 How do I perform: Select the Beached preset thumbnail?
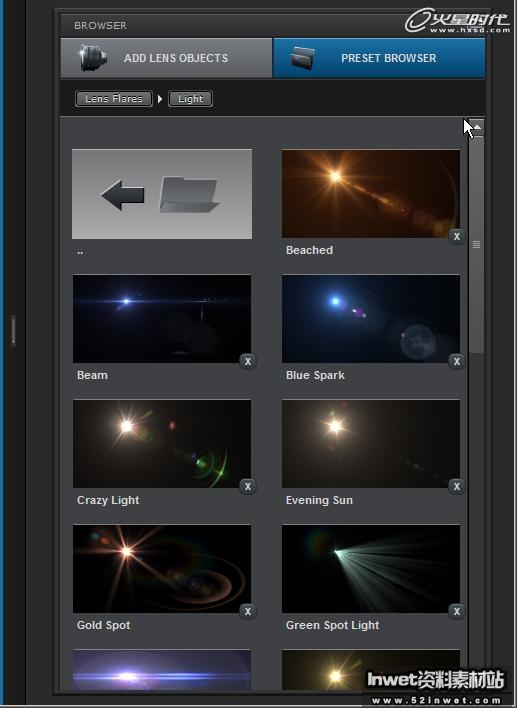pos(371,194)
